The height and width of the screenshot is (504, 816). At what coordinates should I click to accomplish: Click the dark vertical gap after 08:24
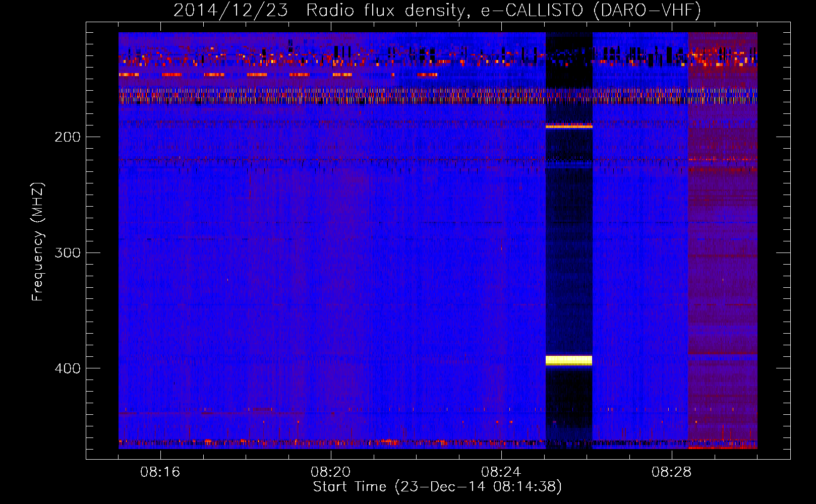[x=569, y=240]
